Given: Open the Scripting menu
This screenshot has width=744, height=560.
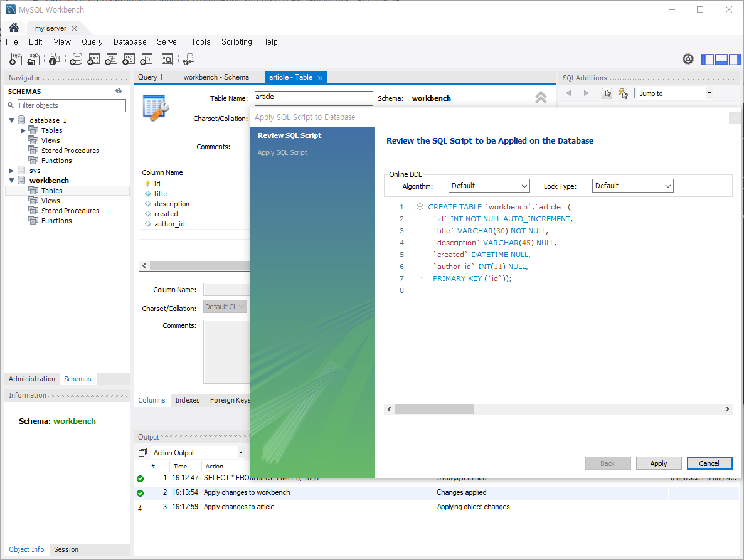Looking at the screenshot, I should [236, 42].
